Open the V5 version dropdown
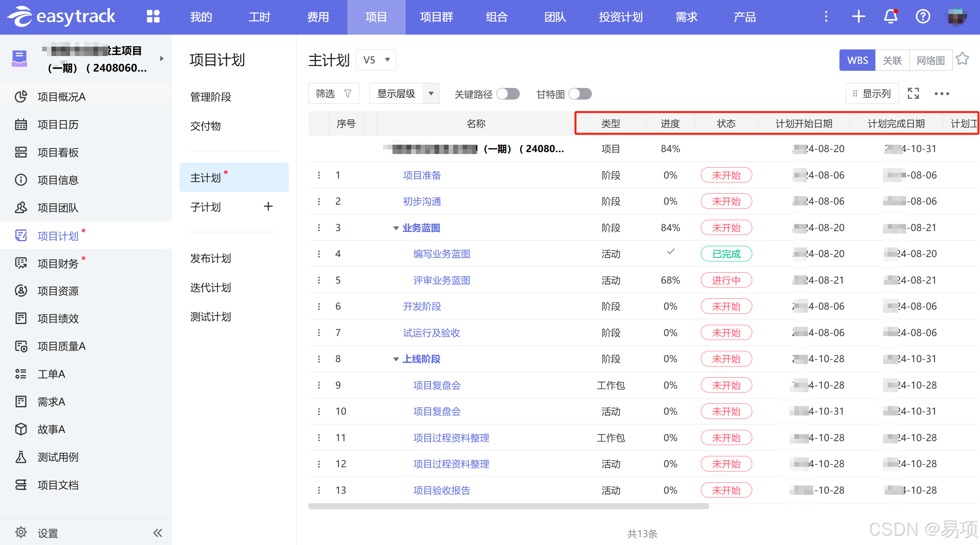Viewport: 980px width, 545px height. 376,60
